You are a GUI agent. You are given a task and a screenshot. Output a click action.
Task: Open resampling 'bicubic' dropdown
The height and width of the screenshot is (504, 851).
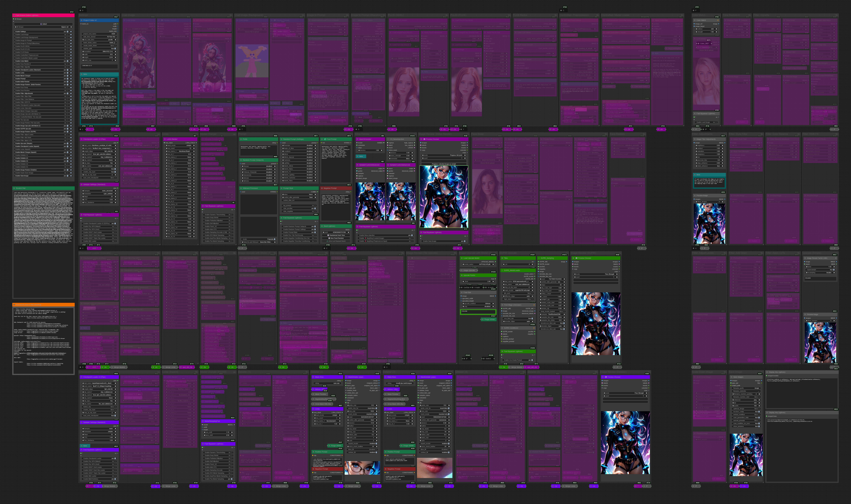pyautogui.click(x=820, y=273)
